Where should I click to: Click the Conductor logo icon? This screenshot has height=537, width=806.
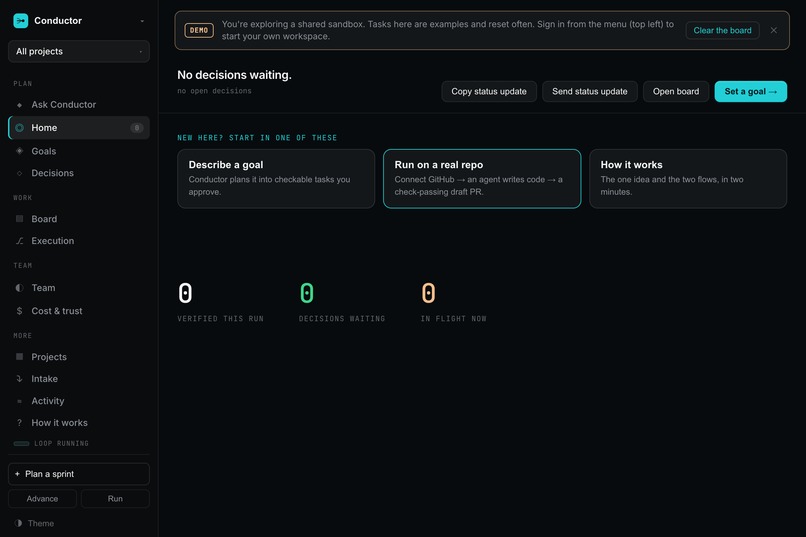pyautogui.click(x=21, y=21)
